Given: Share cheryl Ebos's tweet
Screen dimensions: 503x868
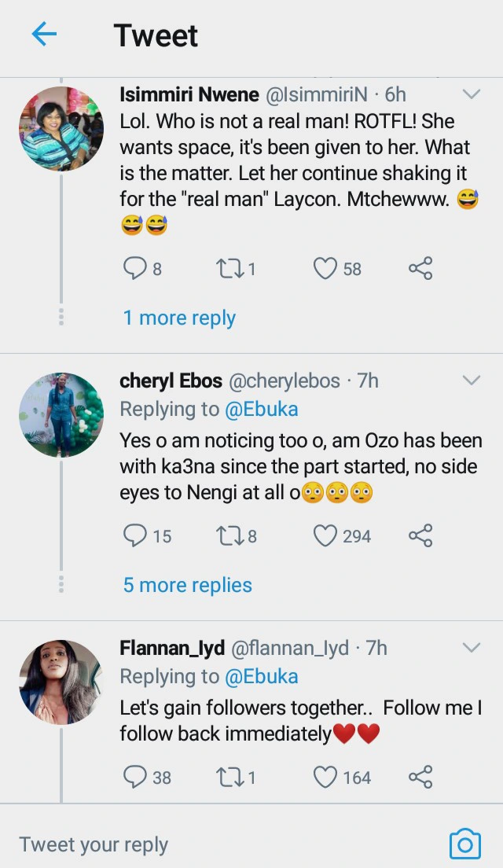Looking at the screenshot, I should [x=420, y=536].
